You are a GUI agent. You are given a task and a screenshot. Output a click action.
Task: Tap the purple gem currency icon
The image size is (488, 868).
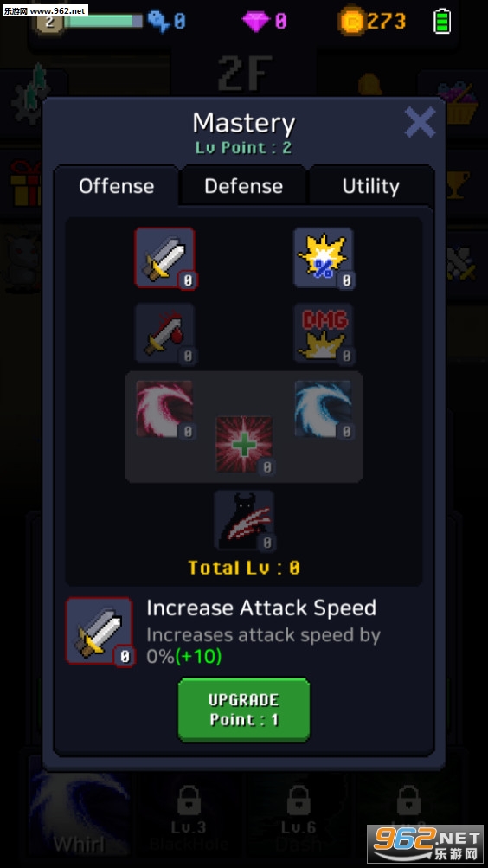255,22
